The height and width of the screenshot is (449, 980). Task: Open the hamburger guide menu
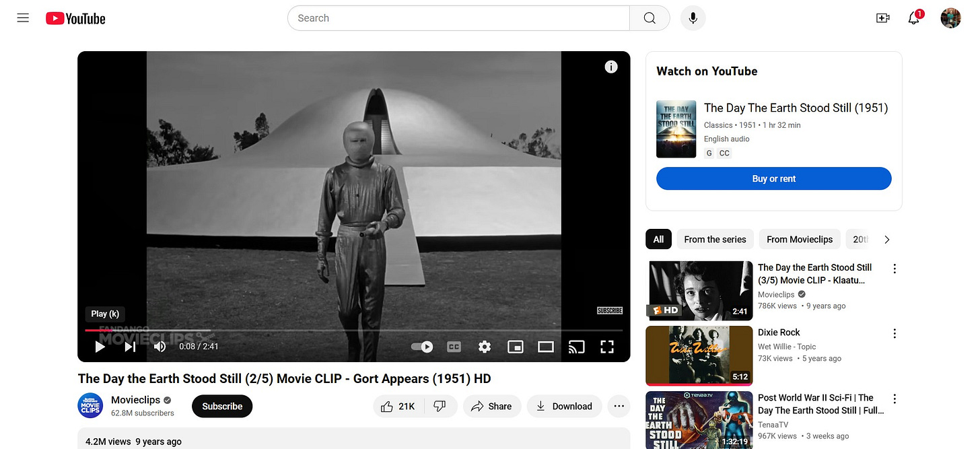click(23, 18)
